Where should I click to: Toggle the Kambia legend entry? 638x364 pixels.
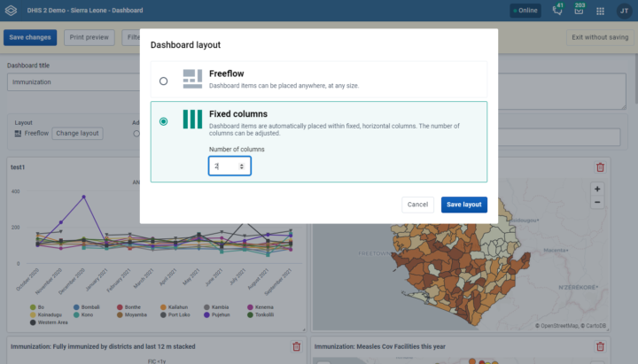tap(216, 307)
